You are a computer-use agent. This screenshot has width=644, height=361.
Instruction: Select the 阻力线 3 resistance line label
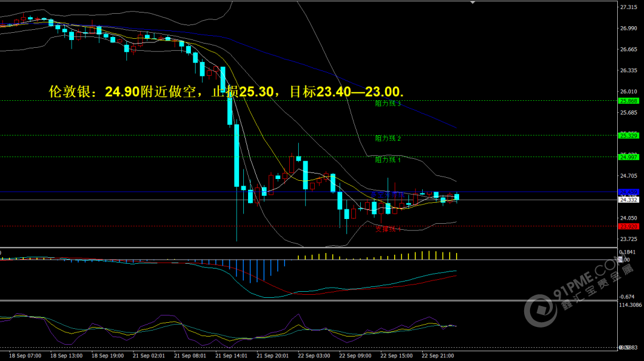click(x=388, y=104)
